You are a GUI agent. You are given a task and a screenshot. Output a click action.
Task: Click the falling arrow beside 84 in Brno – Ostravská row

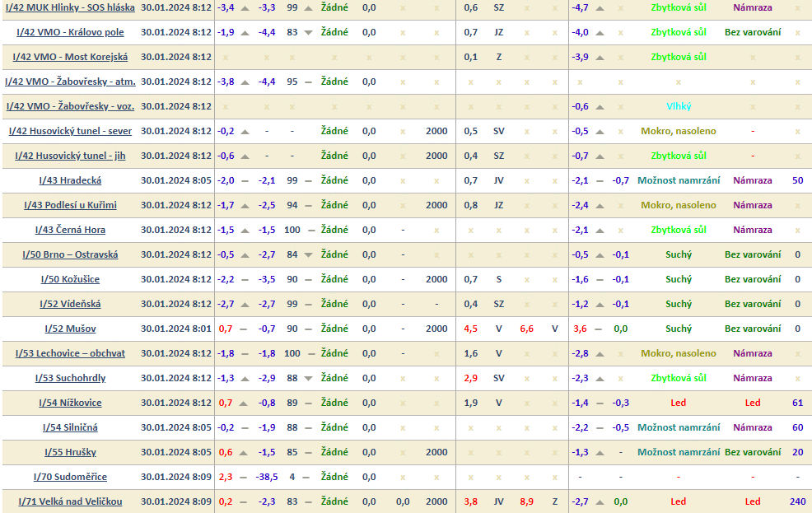(308, 254)
